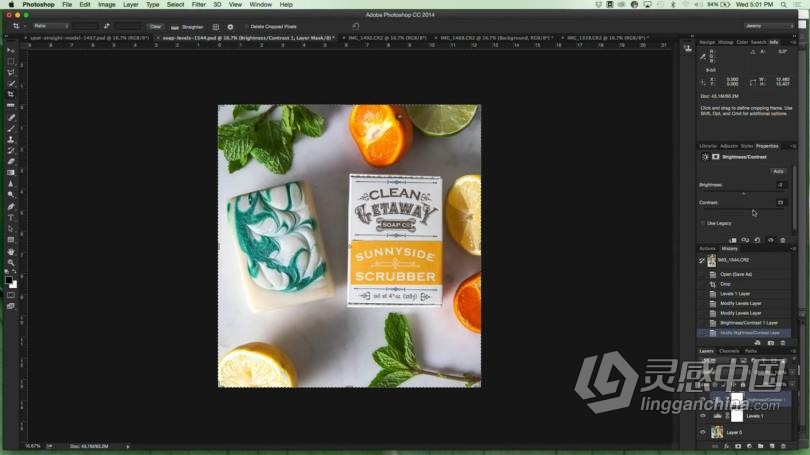Viewport: 810px width, 455px height.
Task: Switch to soap-straight-model-1437.psd document tab
Action: [x=89, y=38]
